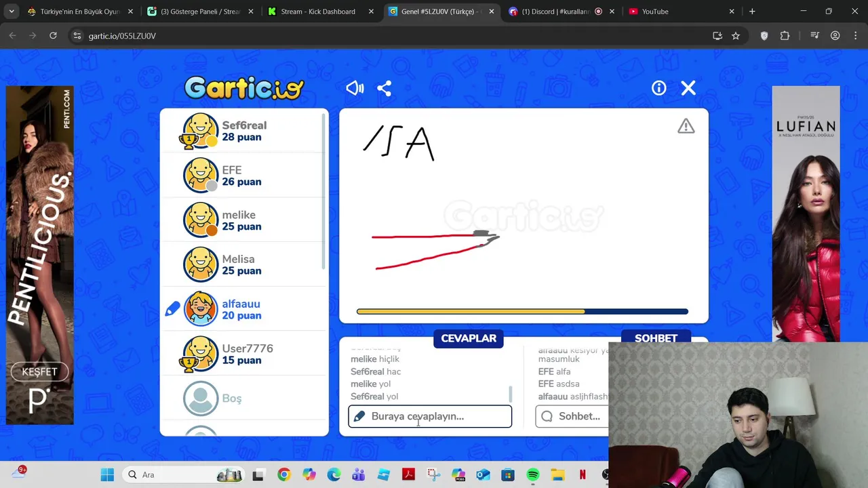
Task: Open the Snipping Tool from the taskbar
Action: [433, 475]
